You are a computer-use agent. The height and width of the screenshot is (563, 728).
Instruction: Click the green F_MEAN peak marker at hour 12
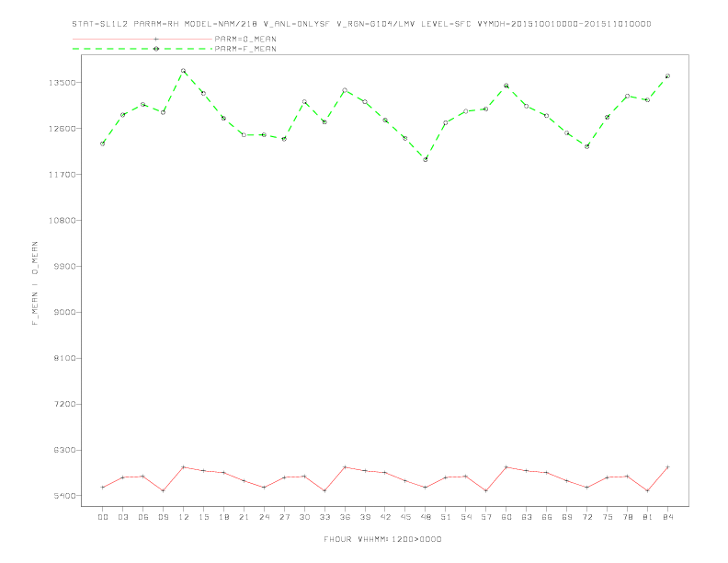pos(184,71)
